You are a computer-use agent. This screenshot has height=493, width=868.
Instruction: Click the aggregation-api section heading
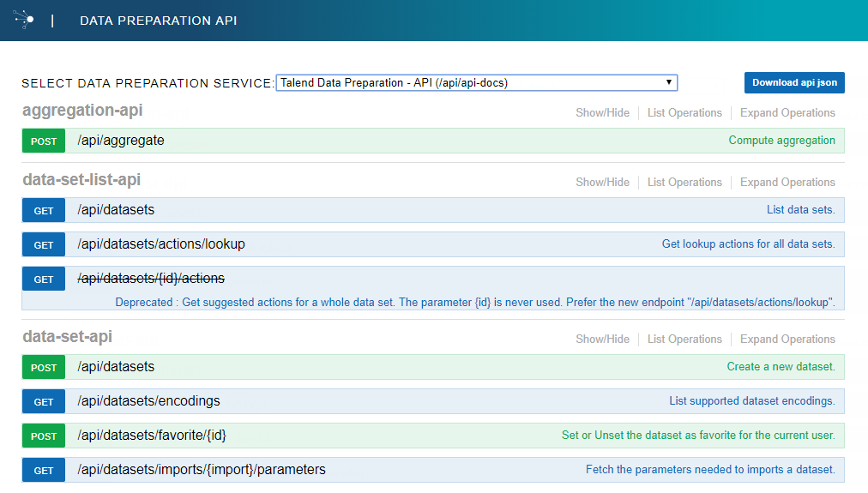point(82,111)
